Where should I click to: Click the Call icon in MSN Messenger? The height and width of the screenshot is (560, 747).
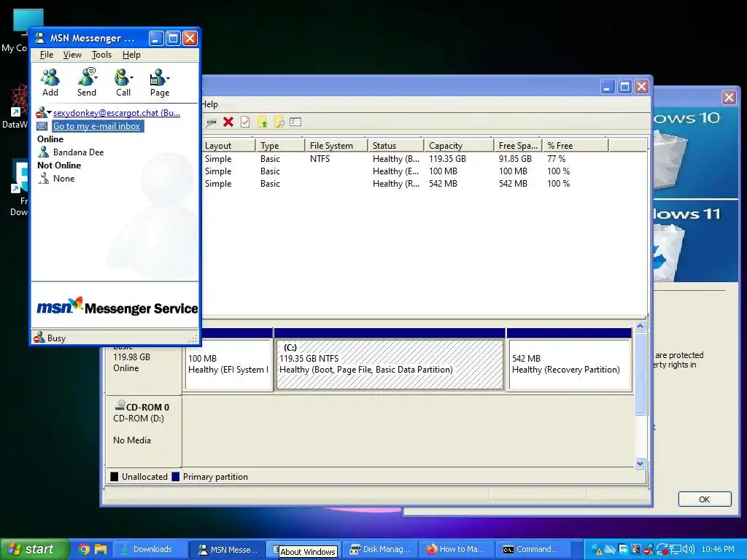point(122,77)
